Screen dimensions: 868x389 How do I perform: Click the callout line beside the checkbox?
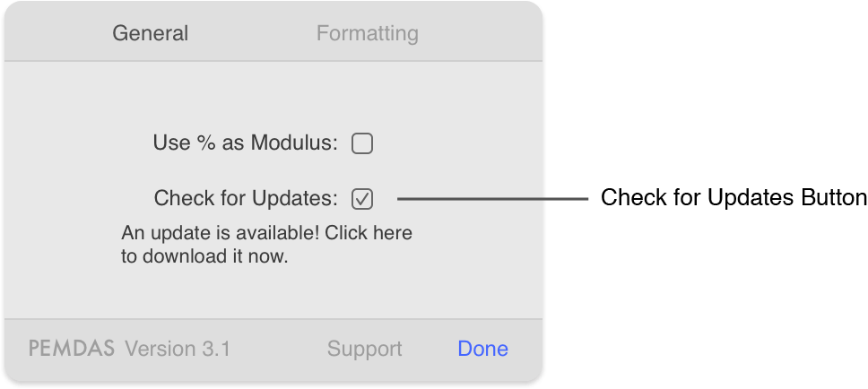pos(492,198)
